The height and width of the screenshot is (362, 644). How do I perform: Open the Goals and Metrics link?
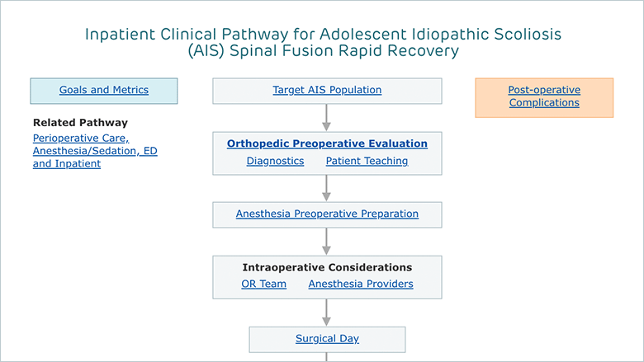(x=104, y=90)
